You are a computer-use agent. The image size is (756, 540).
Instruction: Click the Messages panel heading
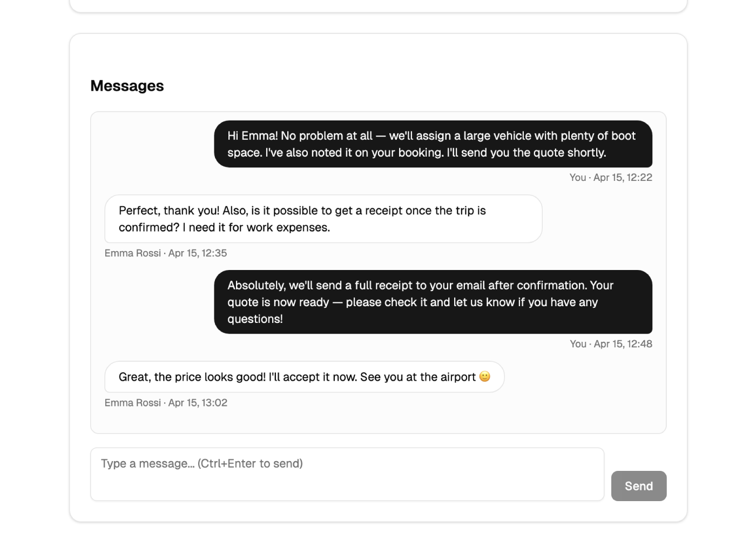pyautogui.click(x=127, y=85)
